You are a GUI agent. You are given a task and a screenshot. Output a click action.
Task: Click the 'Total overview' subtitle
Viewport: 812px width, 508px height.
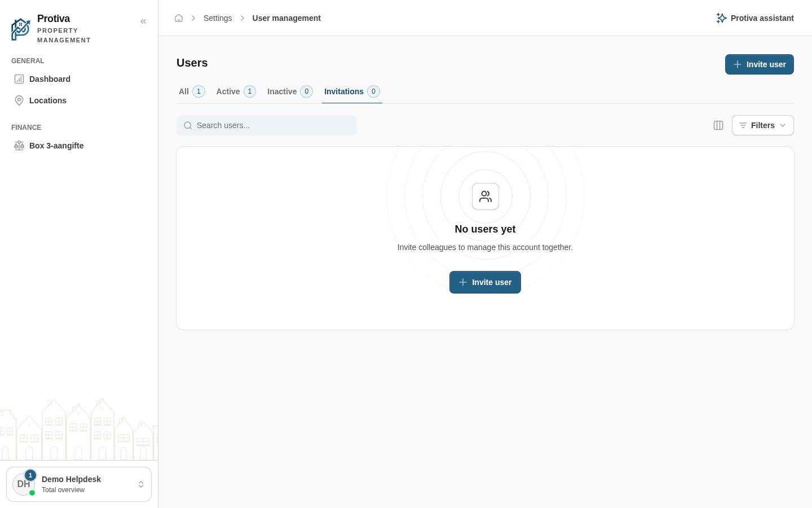pos(63,490)
